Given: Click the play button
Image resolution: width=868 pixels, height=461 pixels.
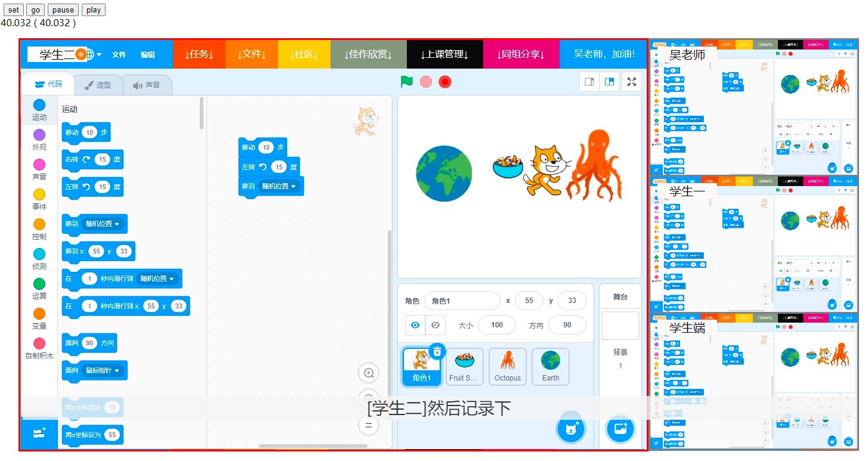Looking at the screenshot, I should 93,10.
